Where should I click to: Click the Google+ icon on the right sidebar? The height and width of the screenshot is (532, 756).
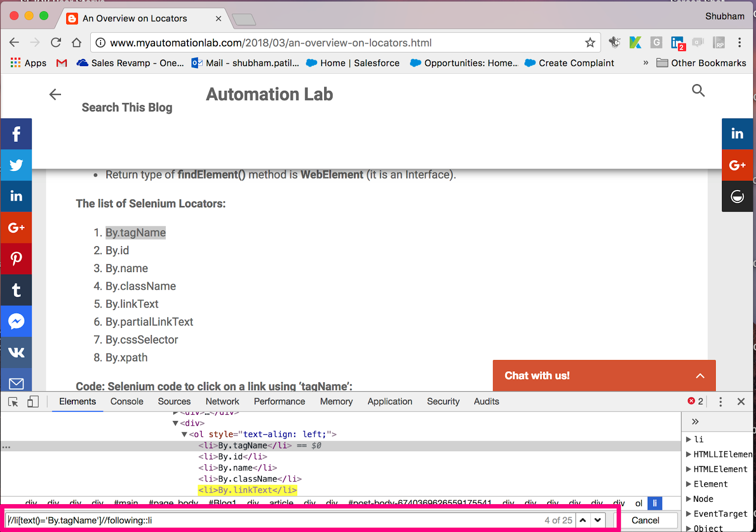click(x=737, y=165)
